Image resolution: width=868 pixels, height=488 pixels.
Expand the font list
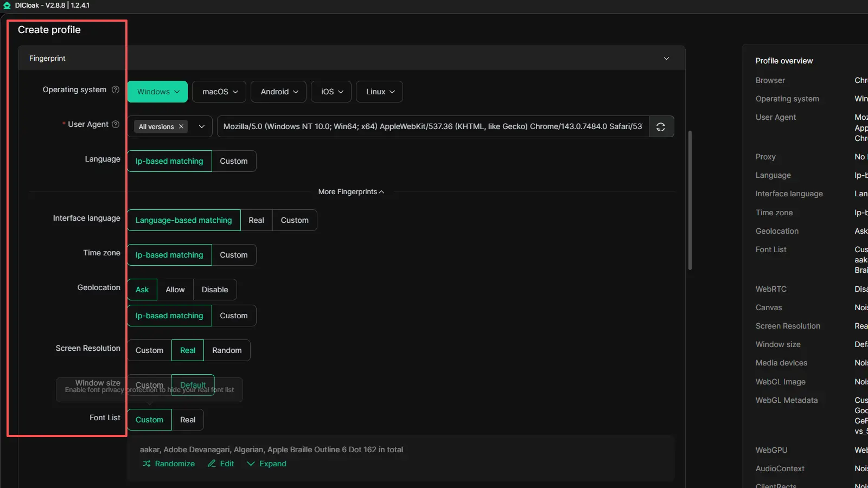click(x=266, y=464)
